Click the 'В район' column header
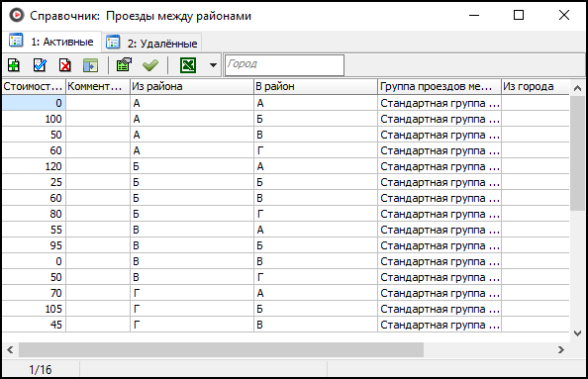Screen dimensions: 588x379 316,87
